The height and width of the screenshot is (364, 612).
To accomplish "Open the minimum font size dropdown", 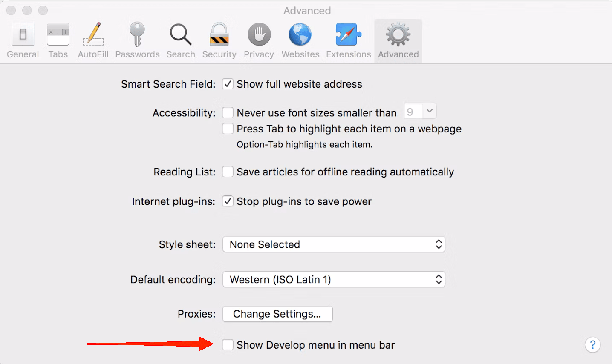I will 420,111.
